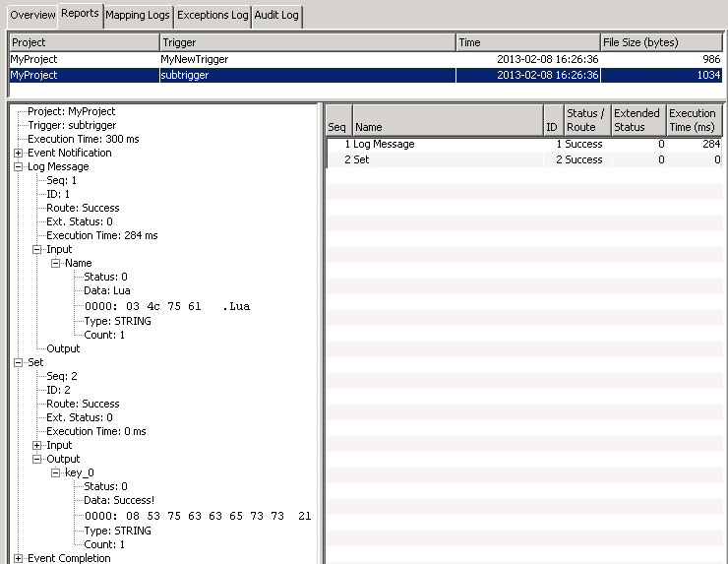Collapse the Name node in tree
728x564 pixels.
[56, 263]
